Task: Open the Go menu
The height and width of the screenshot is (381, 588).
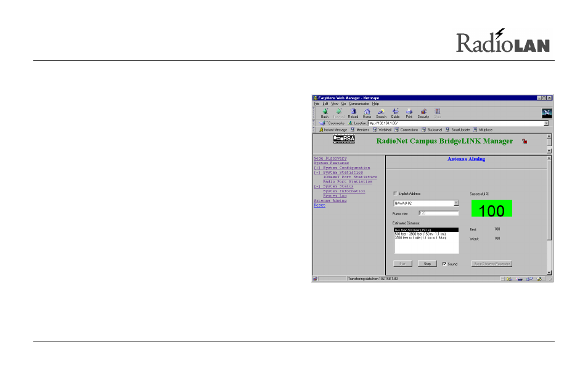Action: click(343, 104)
